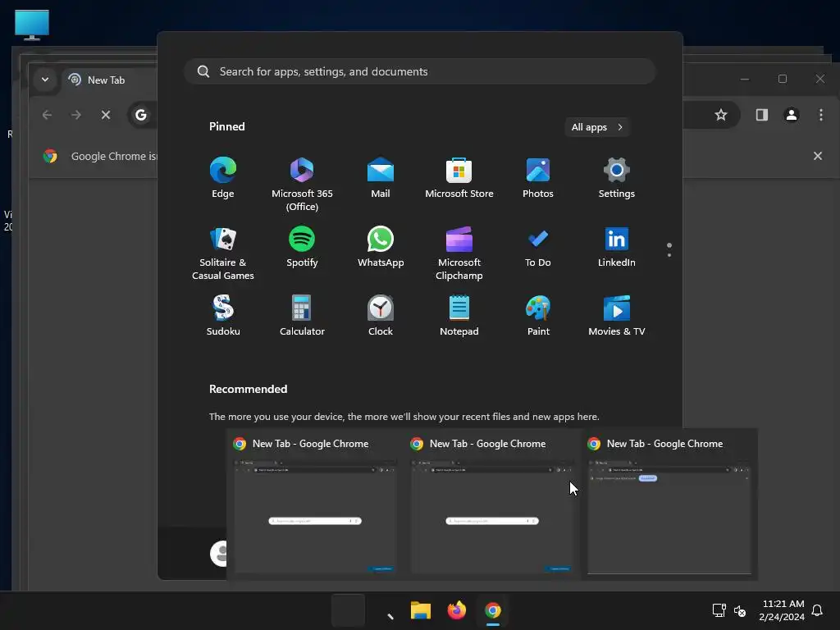Open the Edge pinned app
The height and width of the screenshot is (630, 840).
click(x=223, y=178)
